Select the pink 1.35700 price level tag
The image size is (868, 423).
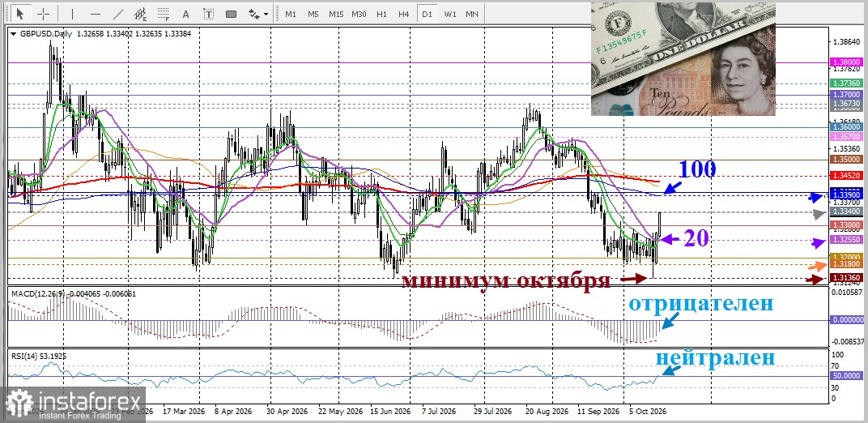(847, 136)
